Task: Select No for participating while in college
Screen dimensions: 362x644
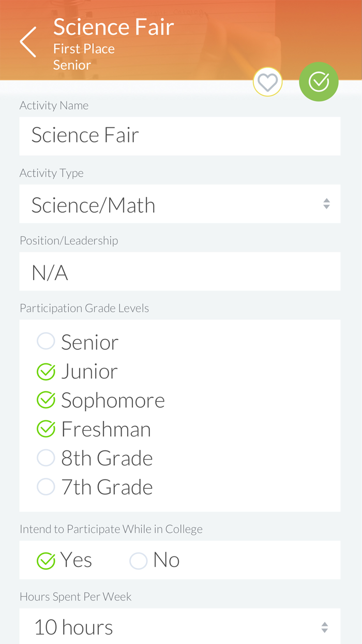Action: click(138, 561)
